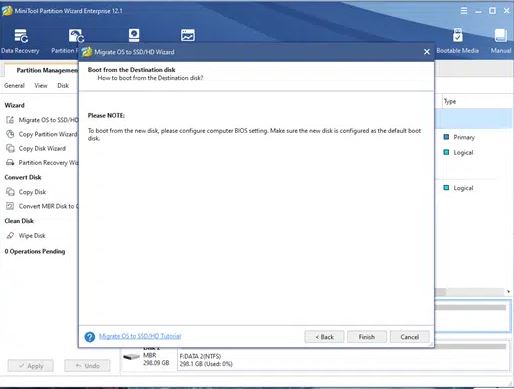Click the help question mark icon

90,337
